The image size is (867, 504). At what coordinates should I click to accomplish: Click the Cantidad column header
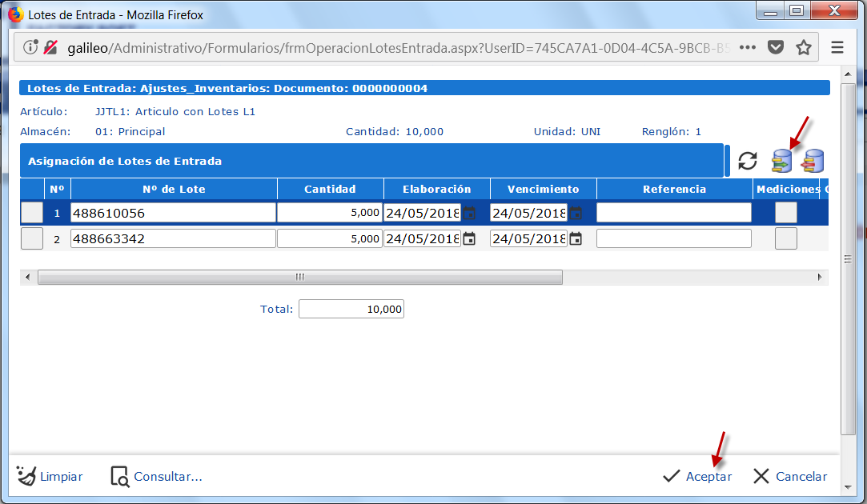330,189
